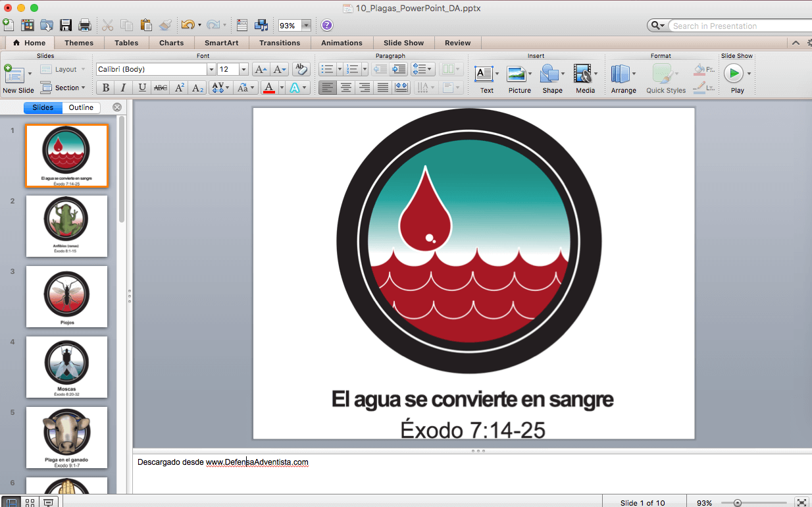The height and width of the screenshot is (507, 812).
Task: Insert a Text box
Action: click(x=486, y=79)
